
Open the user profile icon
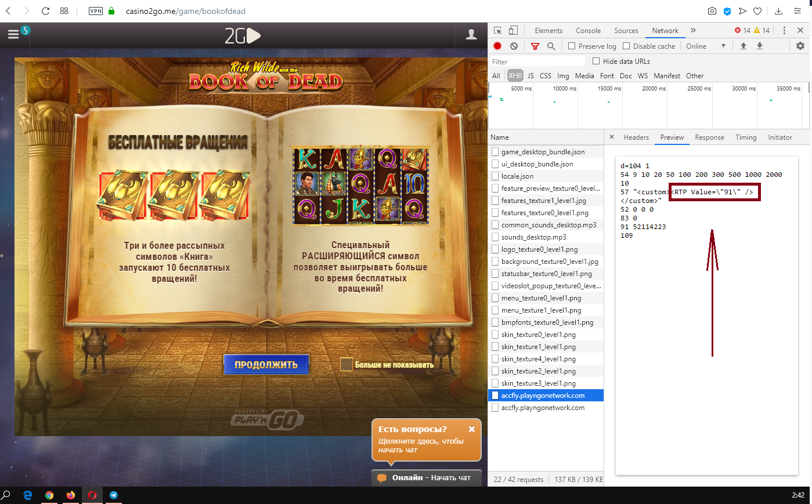(471, 35)
